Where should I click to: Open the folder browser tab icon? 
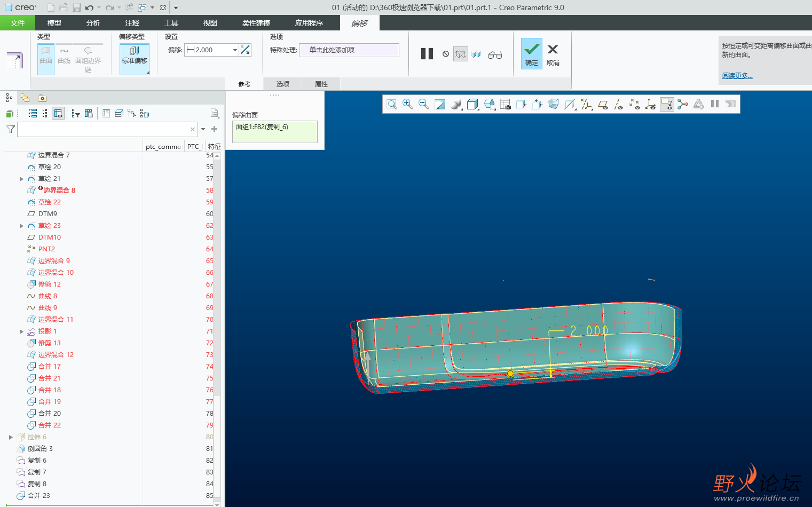point(25,98)
